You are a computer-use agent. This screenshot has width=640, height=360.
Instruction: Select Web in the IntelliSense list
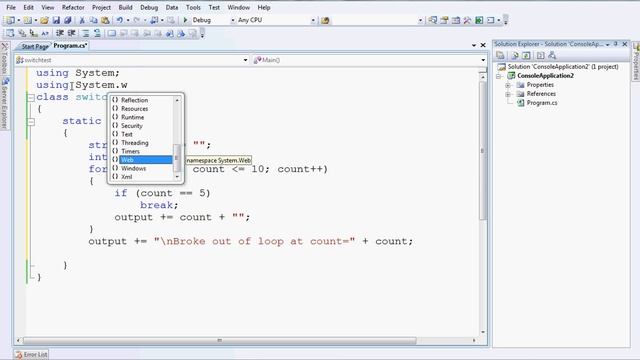point(142,160)
